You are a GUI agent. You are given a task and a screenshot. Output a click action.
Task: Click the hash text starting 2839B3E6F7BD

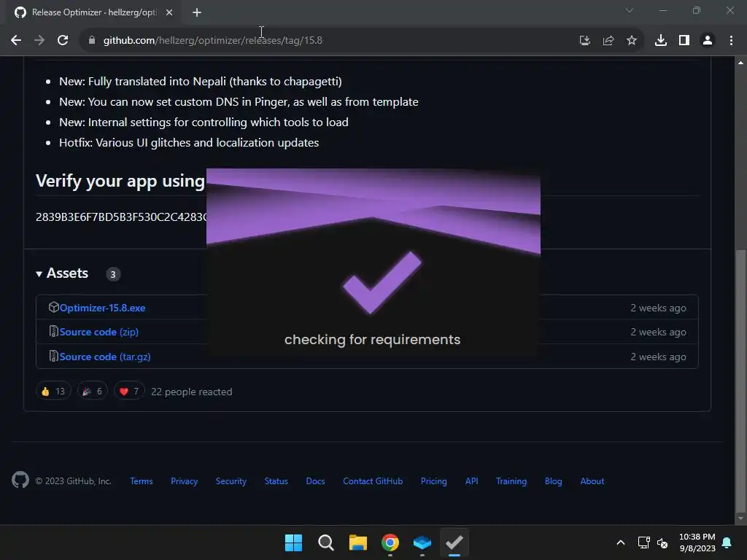pyautogui.click(x=122, y=217)
